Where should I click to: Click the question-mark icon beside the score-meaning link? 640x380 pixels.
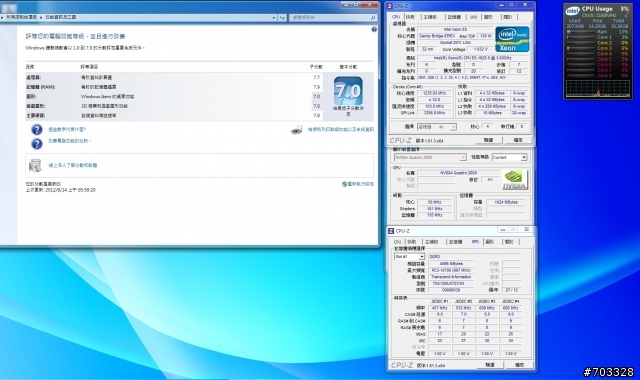point(37,130)
